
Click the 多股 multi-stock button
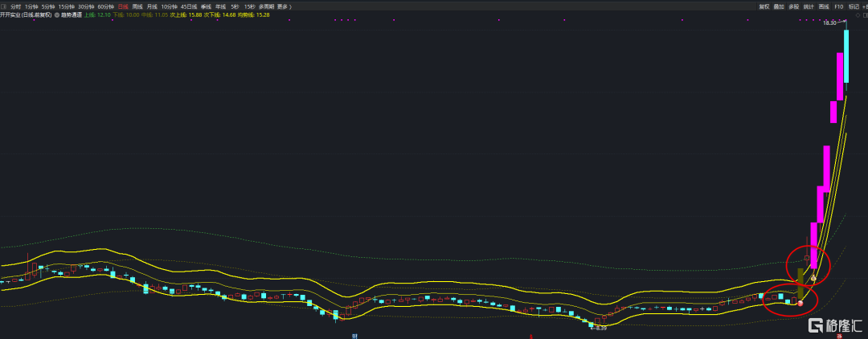(x=794, y=6)
